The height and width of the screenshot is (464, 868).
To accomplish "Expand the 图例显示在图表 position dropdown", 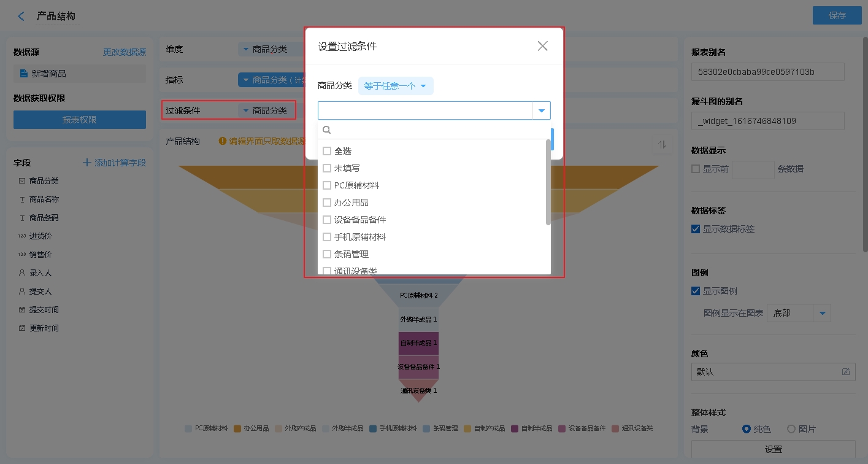I will pos(822,313).
